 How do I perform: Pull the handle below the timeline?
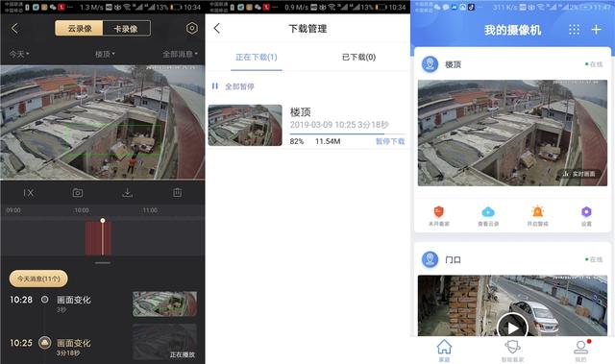click(103, 263)
